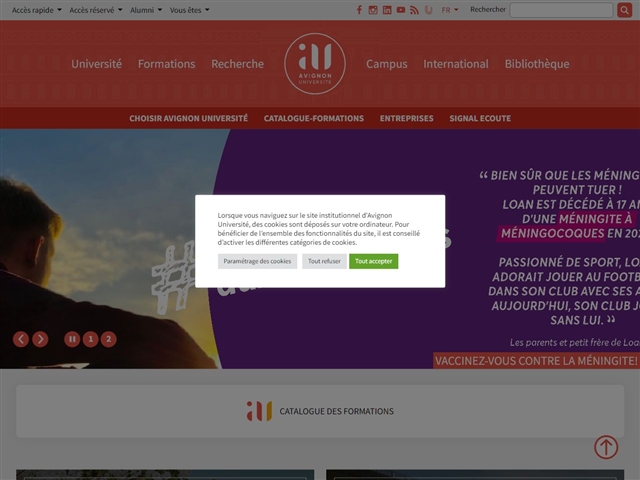The image size is (640, 480).
Task: Open the LinkedIn social icon
Action: (387, 10)
